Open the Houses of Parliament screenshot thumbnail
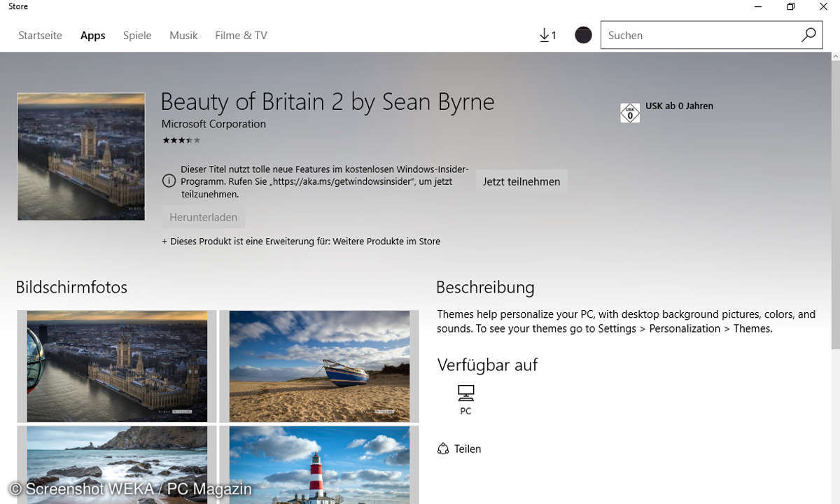Viewport: 840px width, 504px height. [x=117, y=366]
